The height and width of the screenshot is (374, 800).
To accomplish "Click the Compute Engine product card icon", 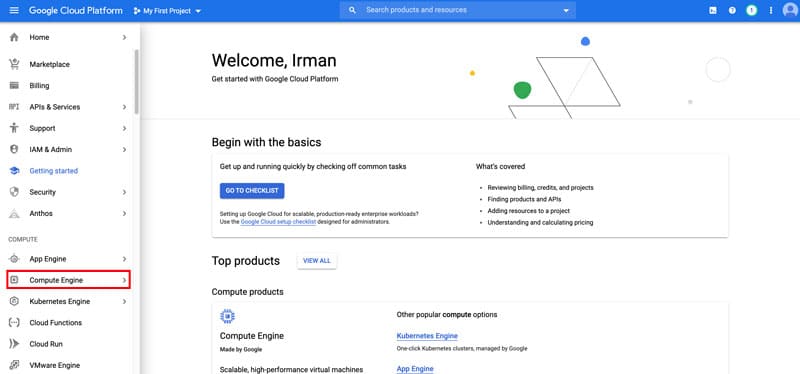I will tap(228, 316).
